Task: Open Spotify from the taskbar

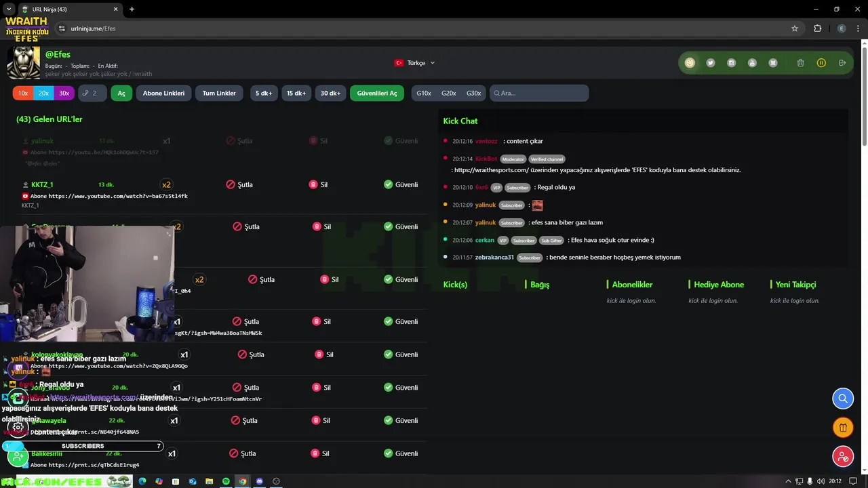Action: [226, 481]
